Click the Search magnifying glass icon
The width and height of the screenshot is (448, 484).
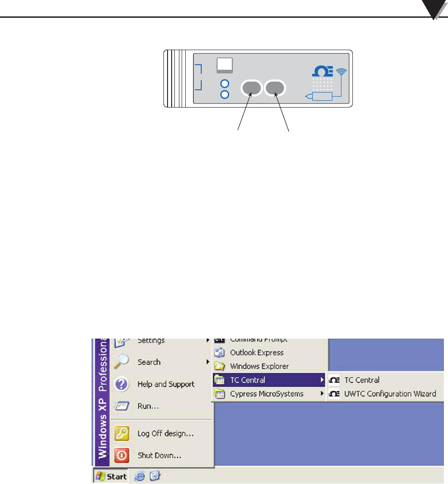click(122, 361)
